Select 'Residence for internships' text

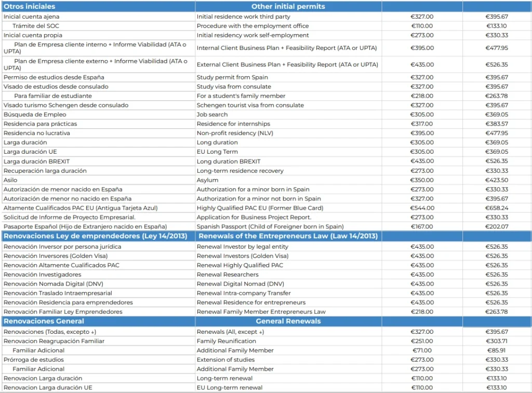point(233,124)
